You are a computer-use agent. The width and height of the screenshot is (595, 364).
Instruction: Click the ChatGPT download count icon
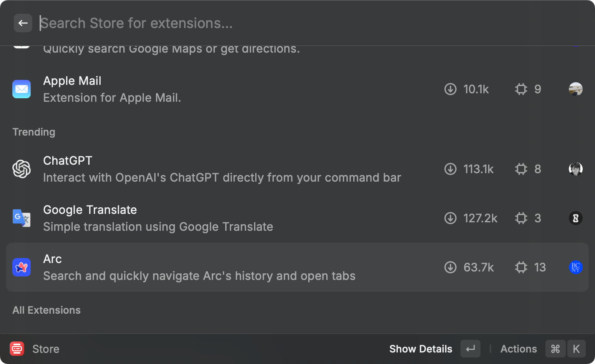[450, 169]
